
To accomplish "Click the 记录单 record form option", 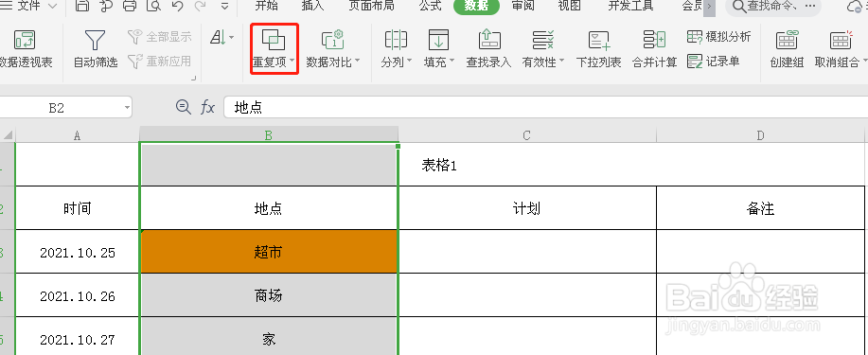I will pos(714,61).
